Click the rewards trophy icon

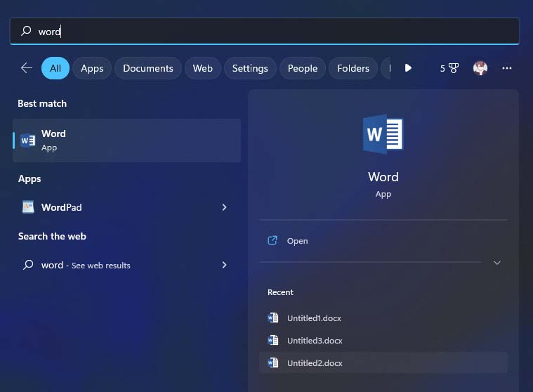point(454,68)
